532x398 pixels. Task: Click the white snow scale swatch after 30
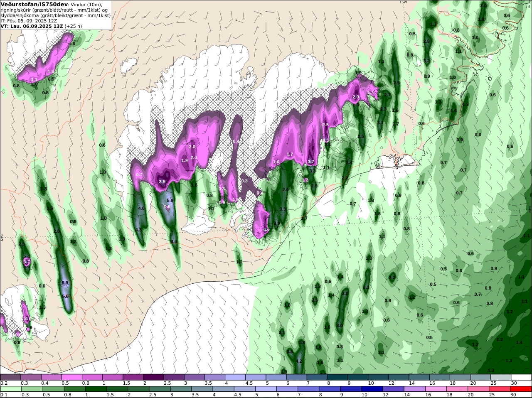click(x=521, y=377)
